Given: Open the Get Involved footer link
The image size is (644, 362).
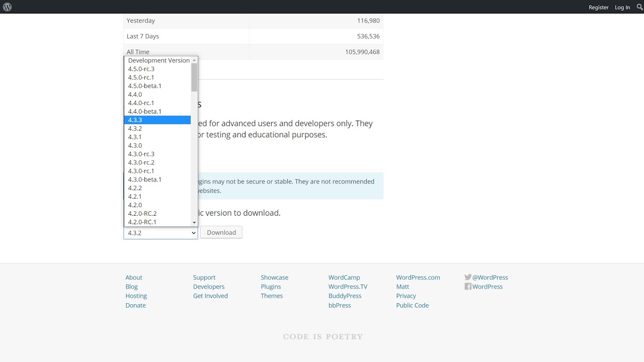Looking at the screenshot, I should tap(210, 296).
